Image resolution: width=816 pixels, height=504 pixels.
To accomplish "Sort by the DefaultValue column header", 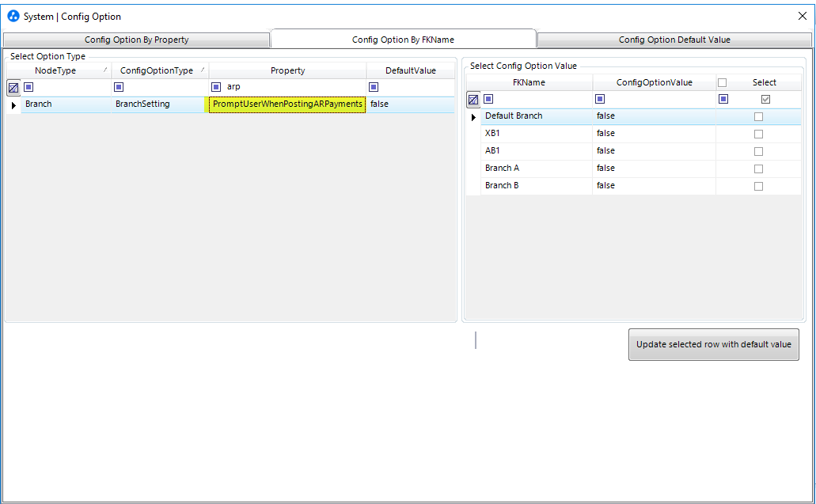I will [x=411, y=70].
